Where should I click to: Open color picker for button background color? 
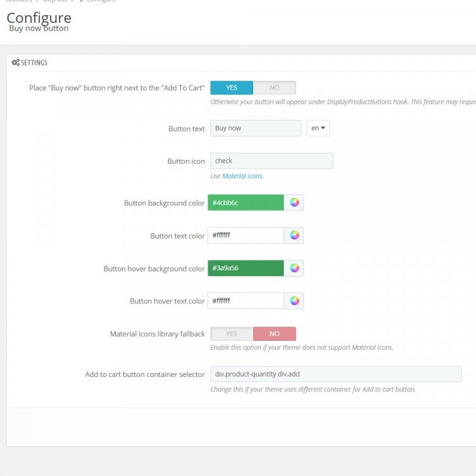click(294, 202)
